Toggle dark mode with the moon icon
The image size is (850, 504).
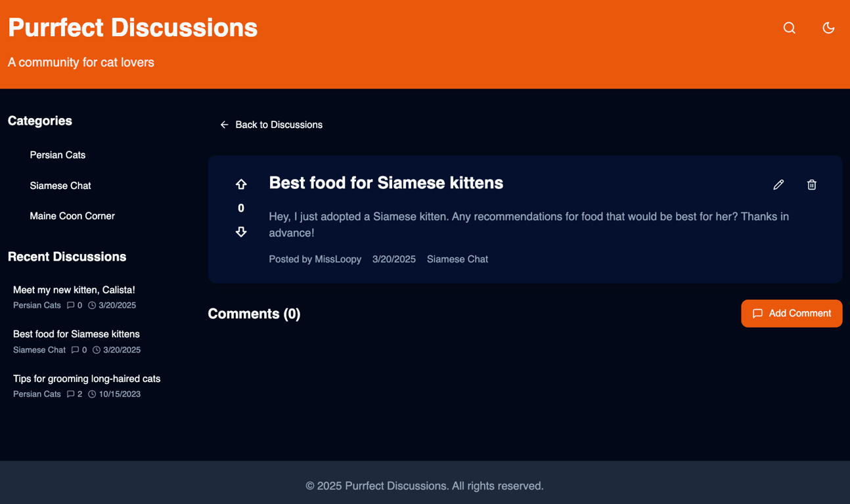828,28
